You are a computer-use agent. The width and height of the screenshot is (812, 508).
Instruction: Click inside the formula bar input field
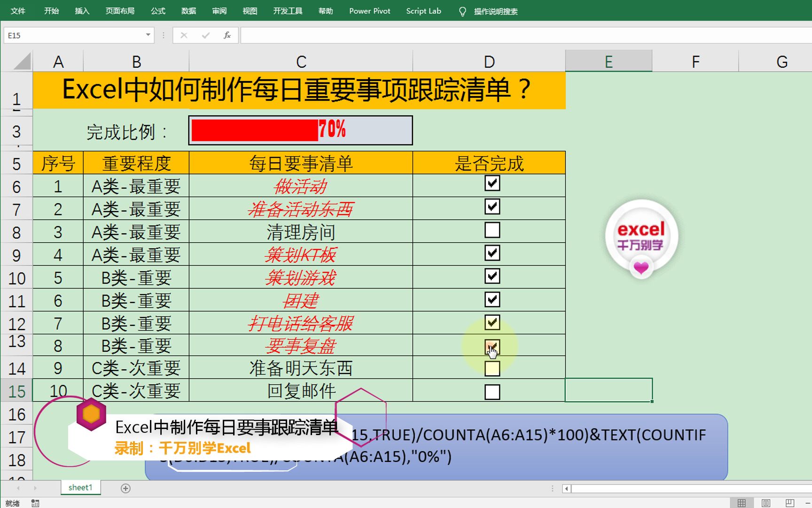pyautogui.click(x=423, y=35)
